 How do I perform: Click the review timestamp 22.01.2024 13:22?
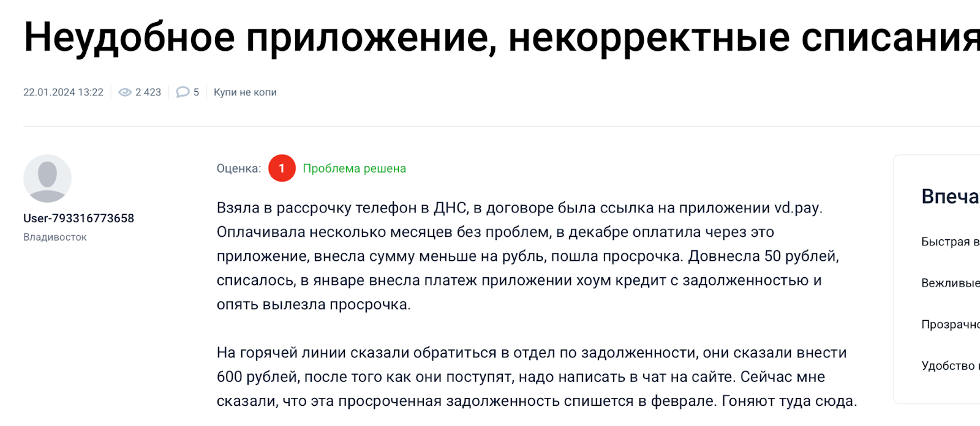[x=63, y=92]
